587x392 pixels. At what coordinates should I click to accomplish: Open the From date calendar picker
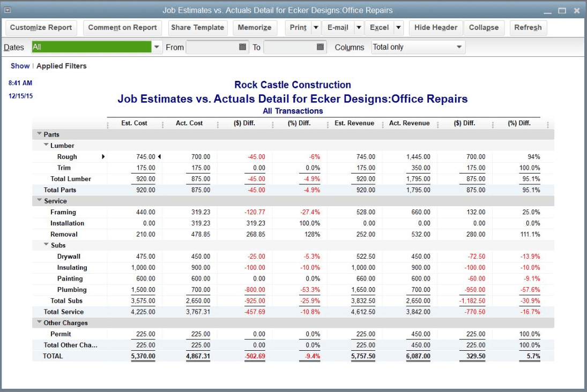(243, 47)
